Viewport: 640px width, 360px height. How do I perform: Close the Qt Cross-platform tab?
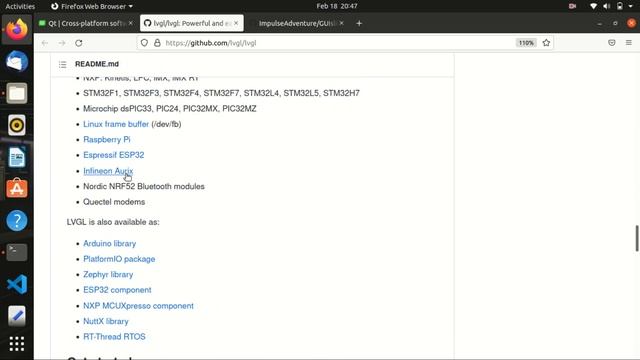(131, 23)
